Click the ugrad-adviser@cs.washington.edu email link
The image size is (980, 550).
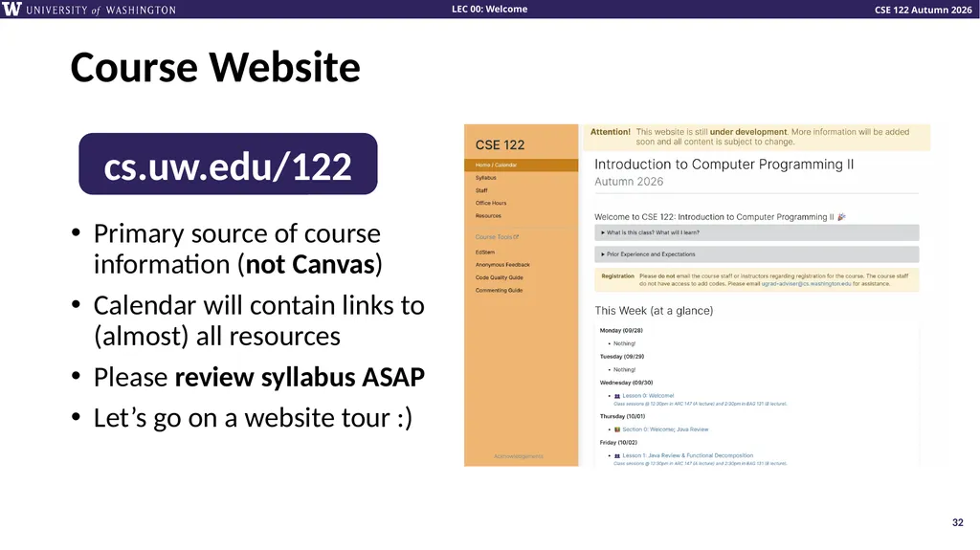click(x=806, y=284)
